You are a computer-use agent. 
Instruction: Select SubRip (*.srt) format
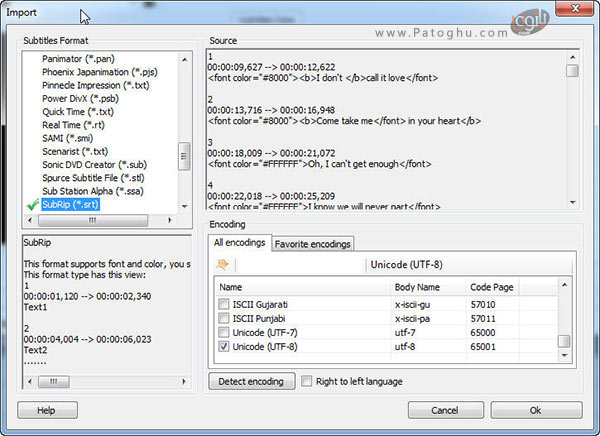[x=70, y=204]
